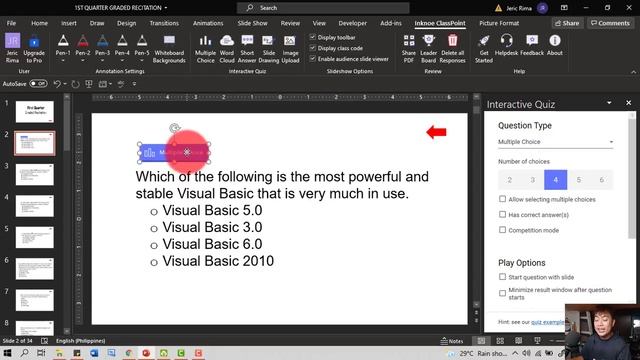Switch to the Animations tab
Screen dimensions: 640x360
[x=208, y=23]
